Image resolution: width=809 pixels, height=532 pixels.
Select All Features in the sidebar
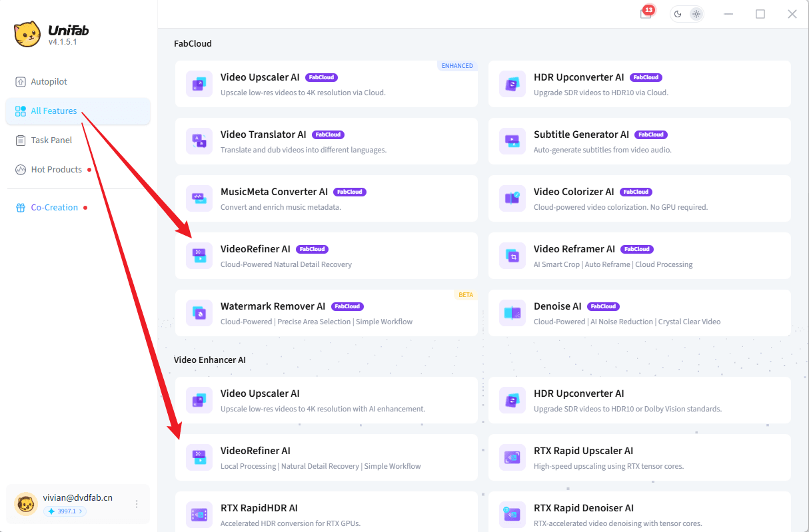[x=77, y=111]
